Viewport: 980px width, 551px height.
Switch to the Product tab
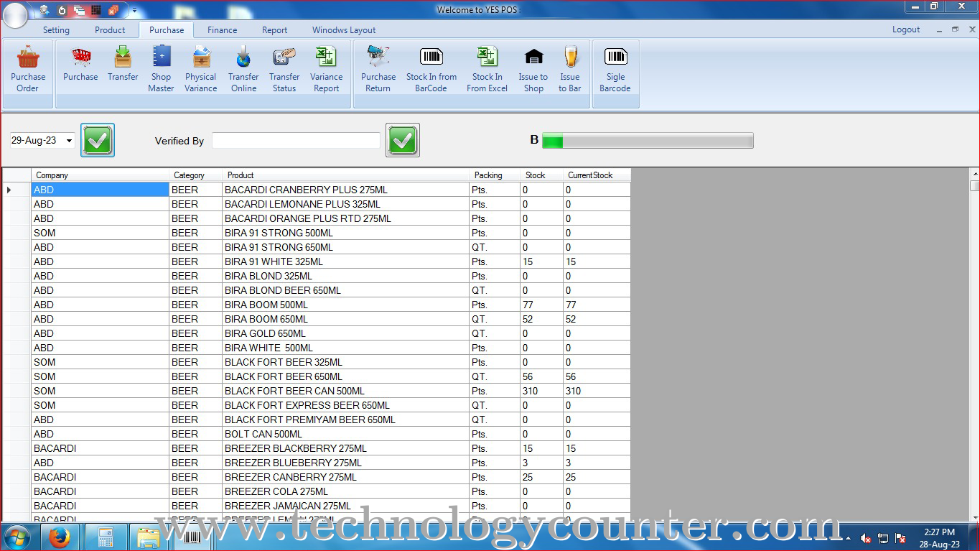point(110,30)
